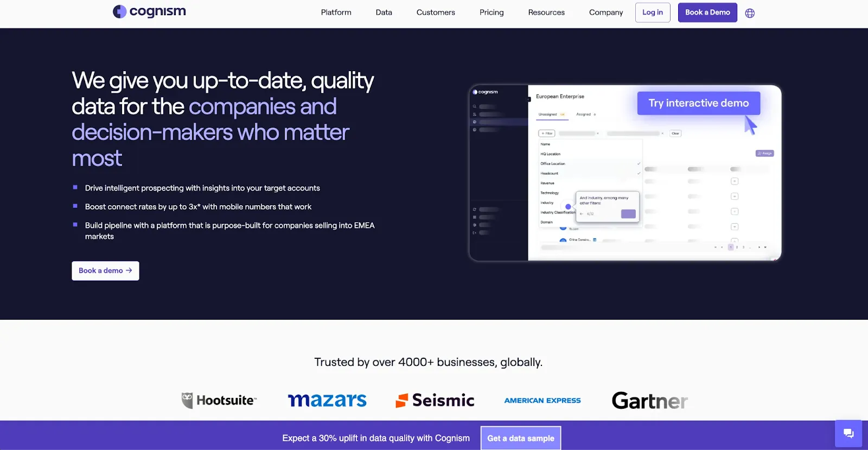Switch to the Unassigned tab in demo

552,115
